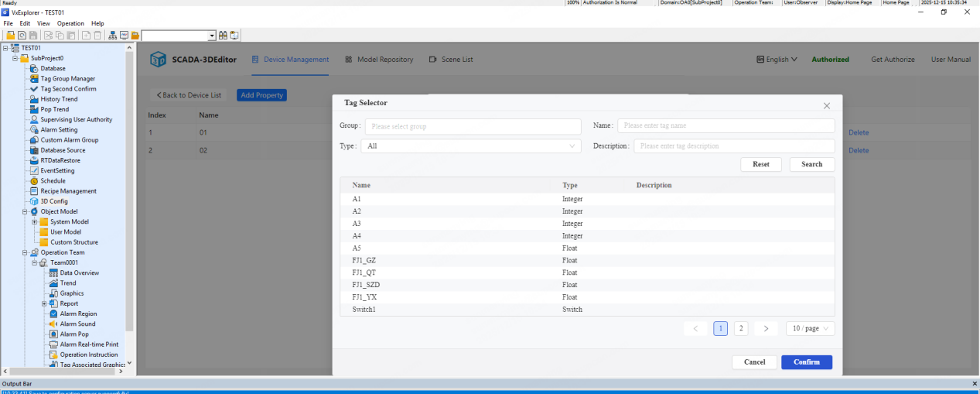Click the binoculars find icon in the toolbar

(223, 35)
